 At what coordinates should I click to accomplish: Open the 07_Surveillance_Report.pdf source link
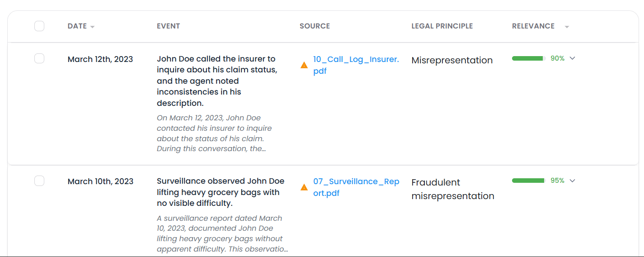356,187
